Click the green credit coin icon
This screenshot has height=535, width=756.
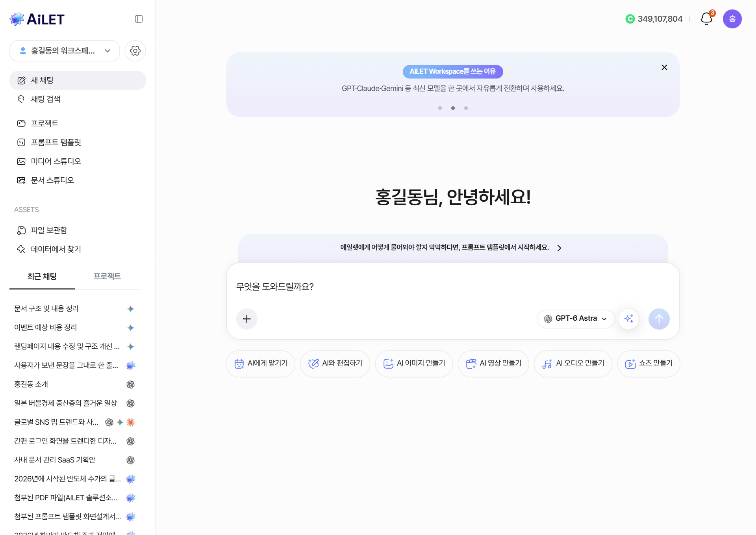(630, 19)
